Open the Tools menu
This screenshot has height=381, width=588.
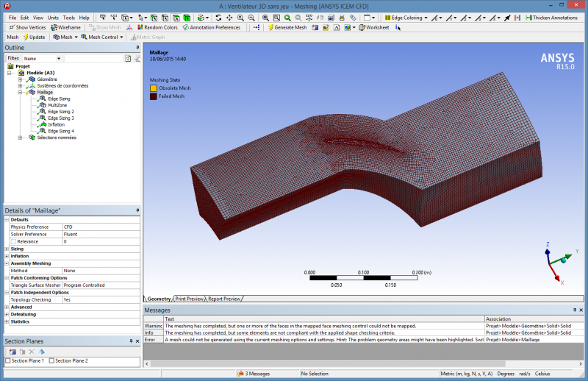pyautogui.click(x=68, y=17)
